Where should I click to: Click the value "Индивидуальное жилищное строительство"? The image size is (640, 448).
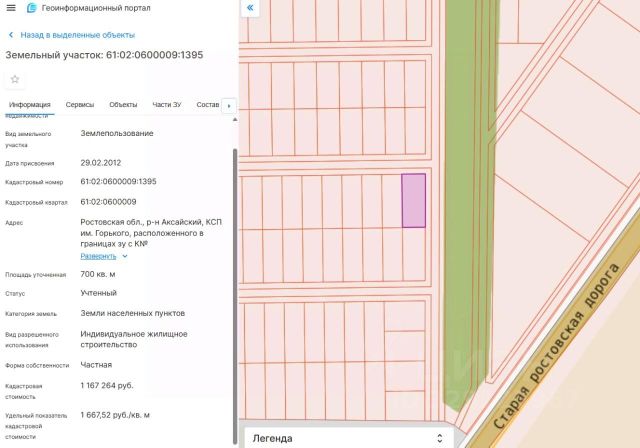coord(134,339)
